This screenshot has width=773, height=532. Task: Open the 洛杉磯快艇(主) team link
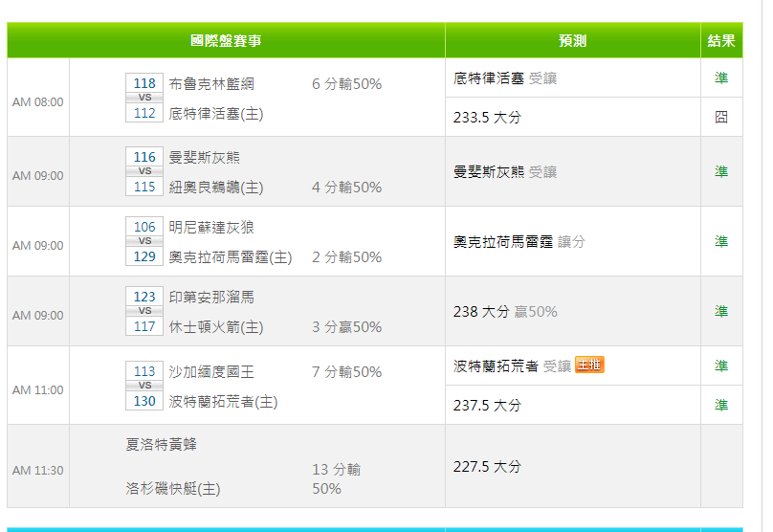pyautogui.click(x=173, y=488)
